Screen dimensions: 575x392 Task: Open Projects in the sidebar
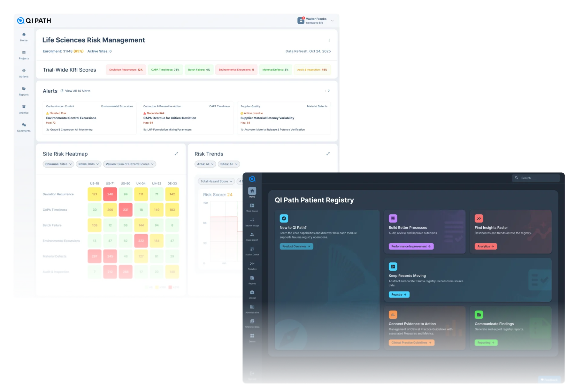click(24, 55)
